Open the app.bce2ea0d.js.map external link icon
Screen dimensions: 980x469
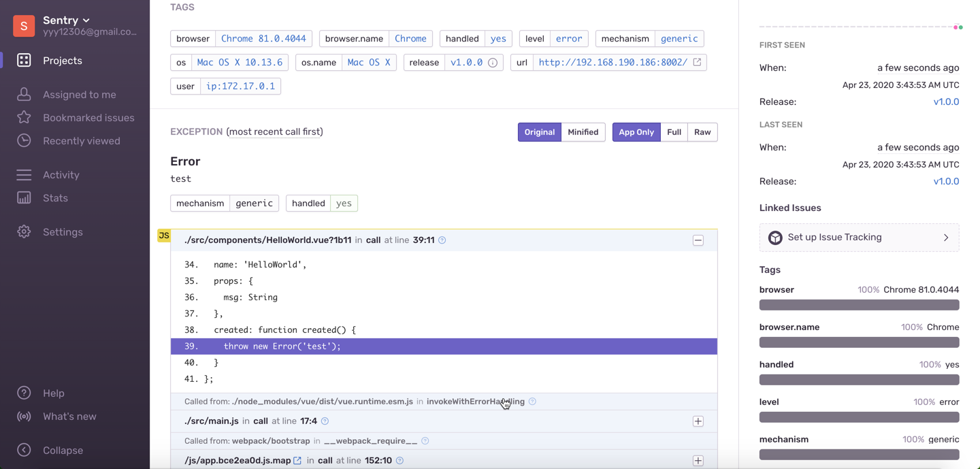(297, 461)
